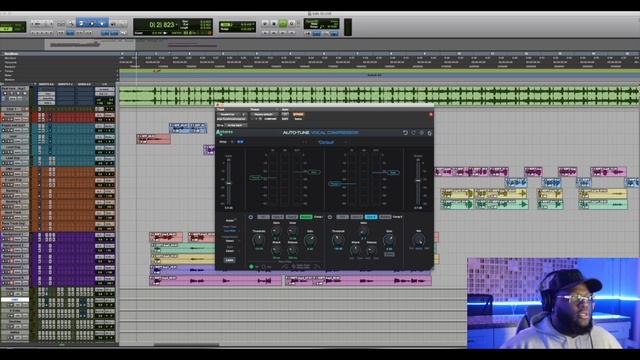Click the green Play transport button
Viewport: 640px width, 360px height.
click(283, 24)
